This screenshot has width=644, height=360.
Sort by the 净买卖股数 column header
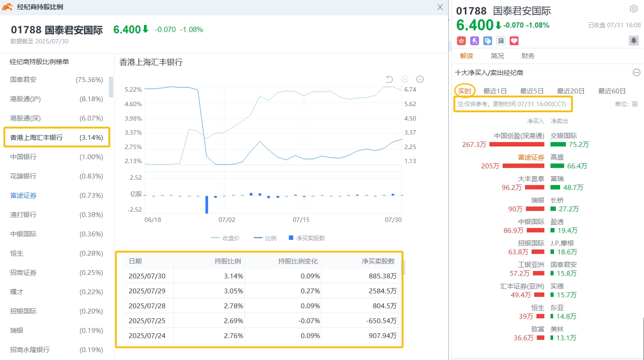pyautogui.click(x=378, y=261)
